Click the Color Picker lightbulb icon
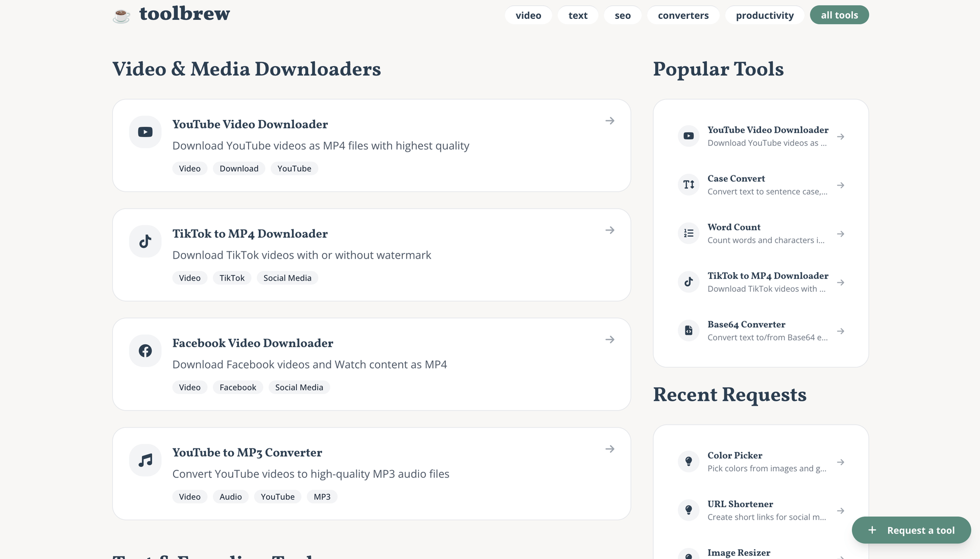This screenshot has width=980, height=559. click(x=689, y=461)
